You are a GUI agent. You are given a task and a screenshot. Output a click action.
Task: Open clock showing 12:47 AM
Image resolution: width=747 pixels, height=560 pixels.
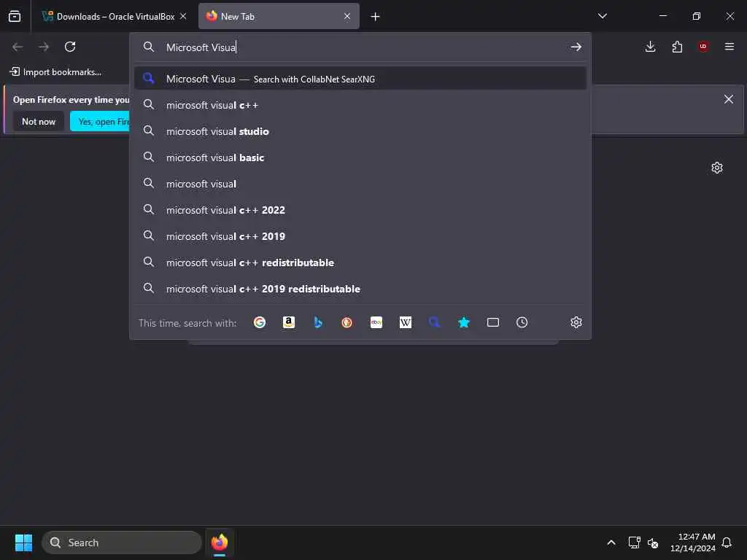[x=693, y=542]
